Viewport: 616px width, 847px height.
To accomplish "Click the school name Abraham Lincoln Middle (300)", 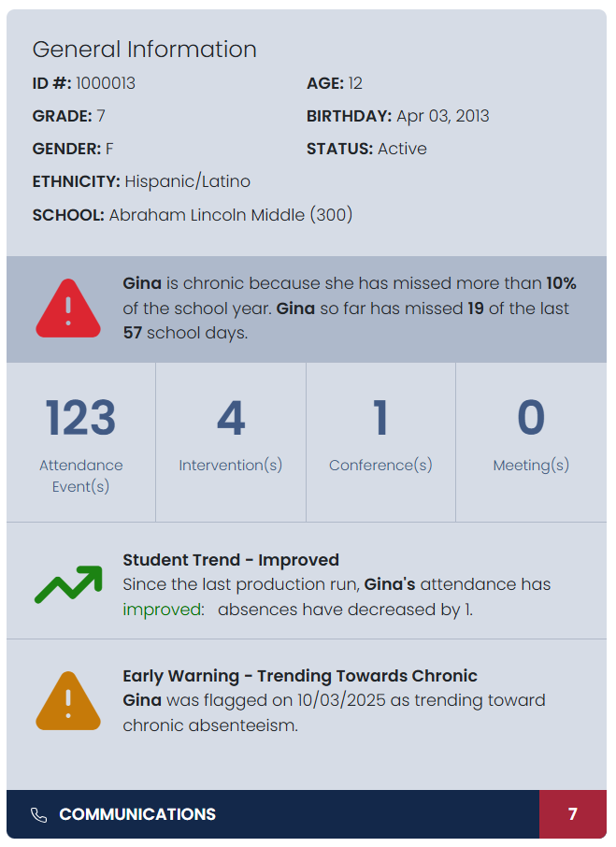I will [231, 214].
